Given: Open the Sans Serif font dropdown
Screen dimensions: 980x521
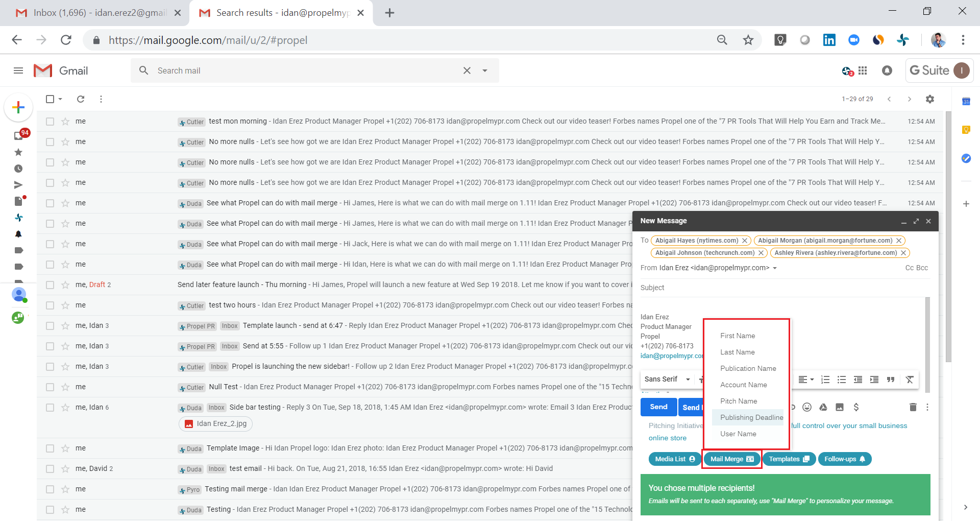Looking at the screenshot, I should (x=667, y=379).
